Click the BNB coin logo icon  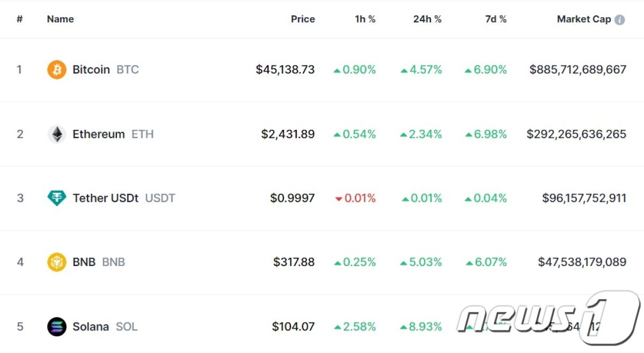click(56, 262)
